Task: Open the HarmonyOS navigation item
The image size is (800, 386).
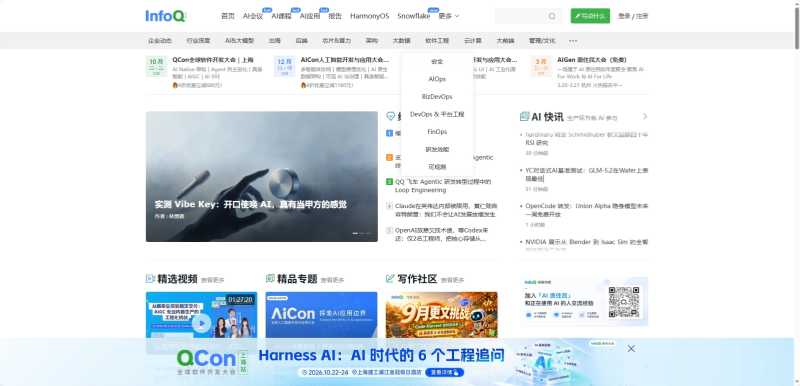Action: pyautogui.click(x=369, y=16)
